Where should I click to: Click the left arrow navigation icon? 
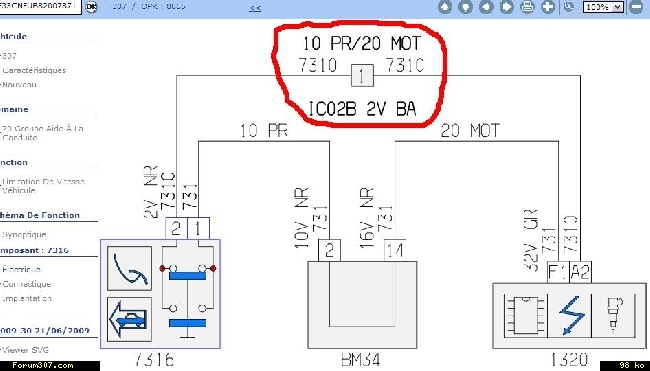pyautogui.click(x=486, y=7)
